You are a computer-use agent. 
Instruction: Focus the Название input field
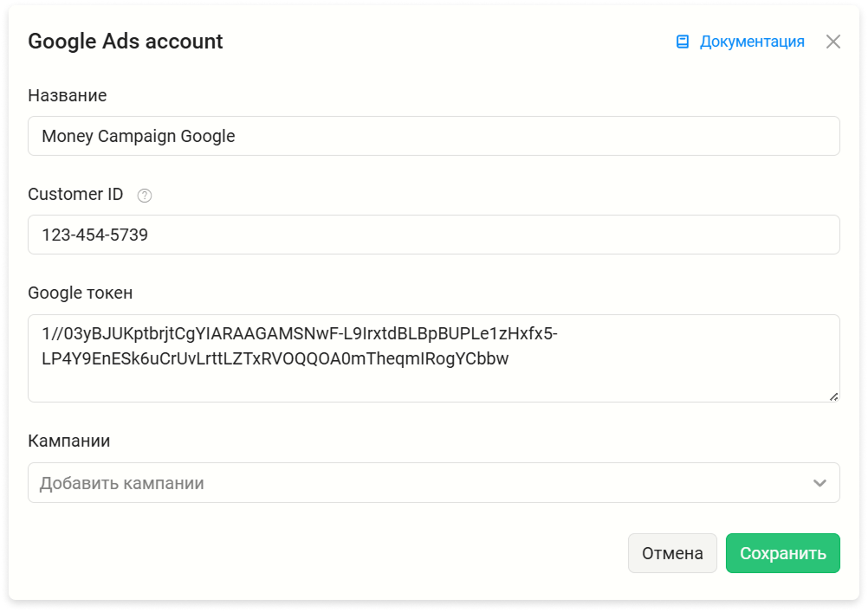[x=434, y=136]
